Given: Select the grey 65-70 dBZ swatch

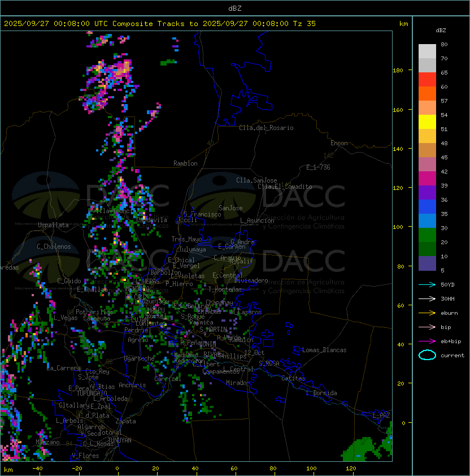Looking at the screenshot, I should (427, 65).
